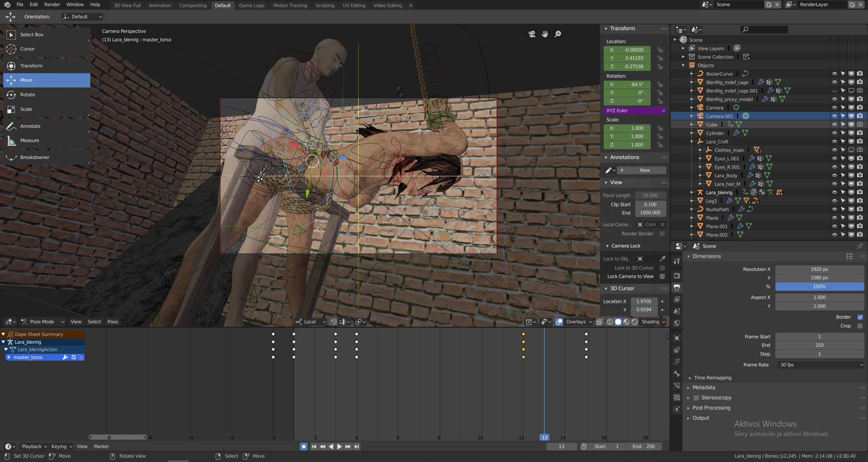Open the World properties tab icon
Viewport: 868px width, 462px height.
[677, 323]
